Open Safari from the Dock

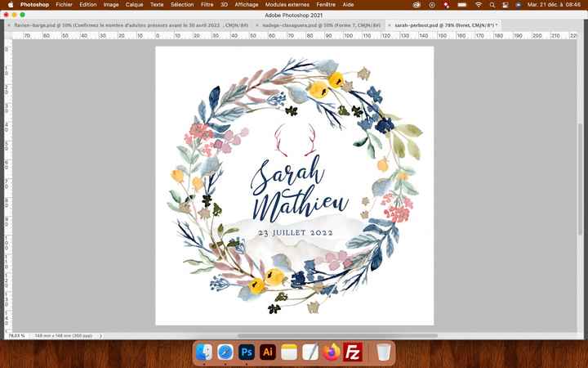click(x=225, y=352)
